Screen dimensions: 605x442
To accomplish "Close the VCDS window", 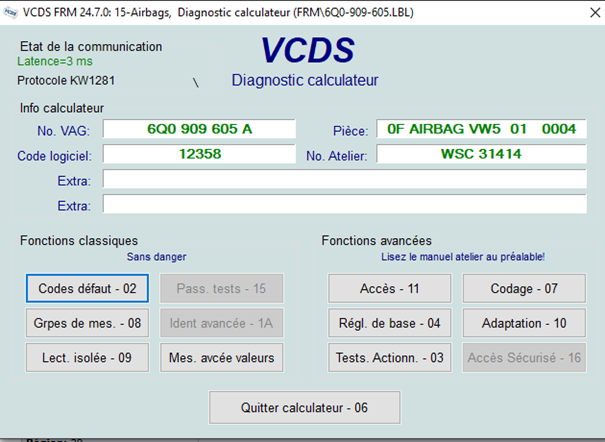I will tap(595, 12).
